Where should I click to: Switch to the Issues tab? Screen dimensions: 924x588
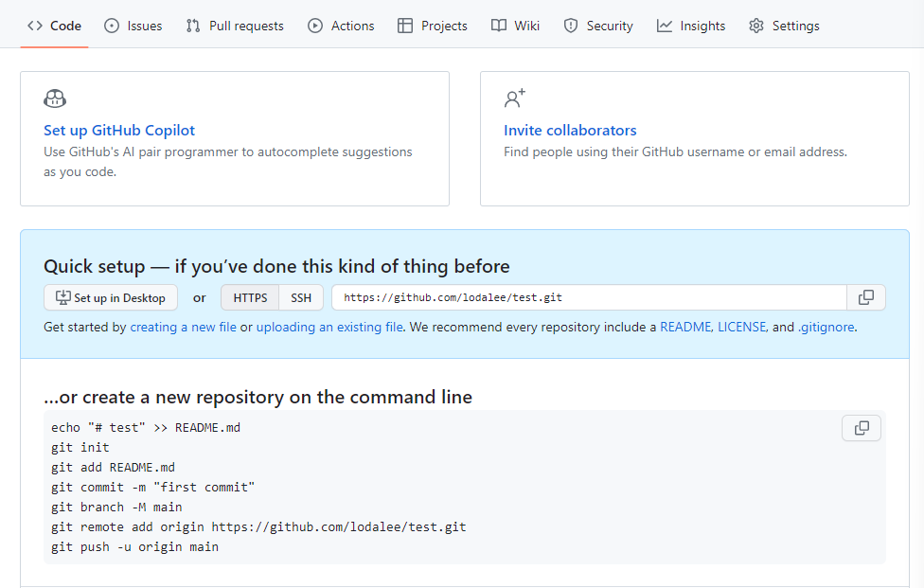(x=133, y=26)
